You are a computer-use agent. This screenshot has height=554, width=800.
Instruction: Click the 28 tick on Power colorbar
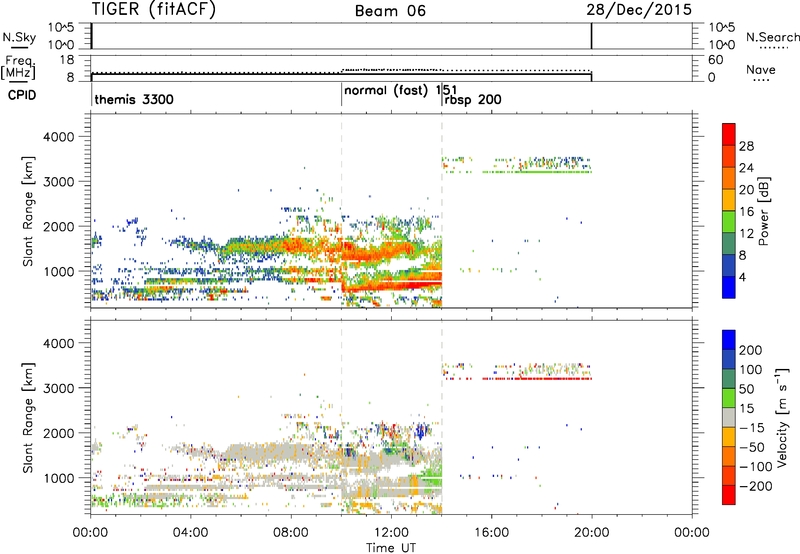coord(746,146)
